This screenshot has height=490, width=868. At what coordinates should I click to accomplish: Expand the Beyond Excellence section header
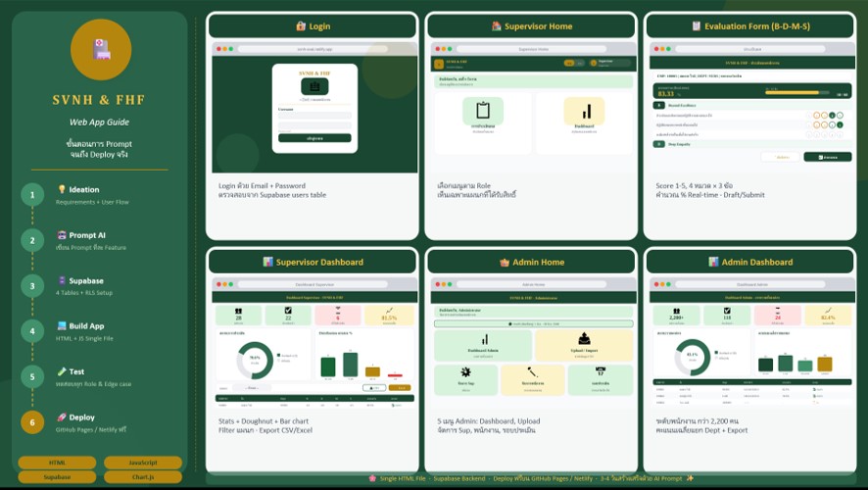pyautogui.click(x=751, y=105)
